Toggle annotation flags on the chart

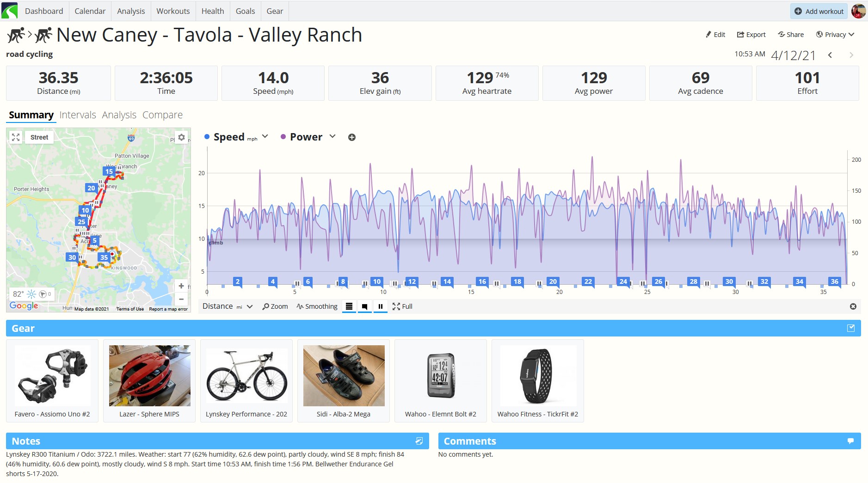click(x=364, y=306)
